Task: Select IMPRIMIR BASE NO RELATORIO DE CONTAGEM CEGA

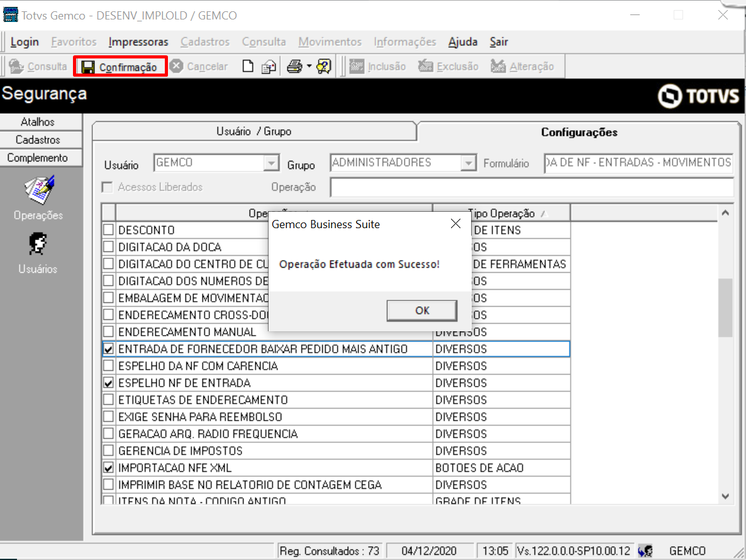Action: click(336, 485)
